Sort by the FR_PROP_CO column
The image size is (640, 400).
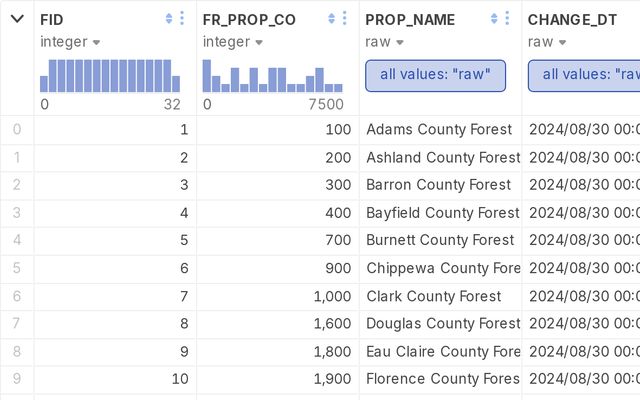(331, 19)
